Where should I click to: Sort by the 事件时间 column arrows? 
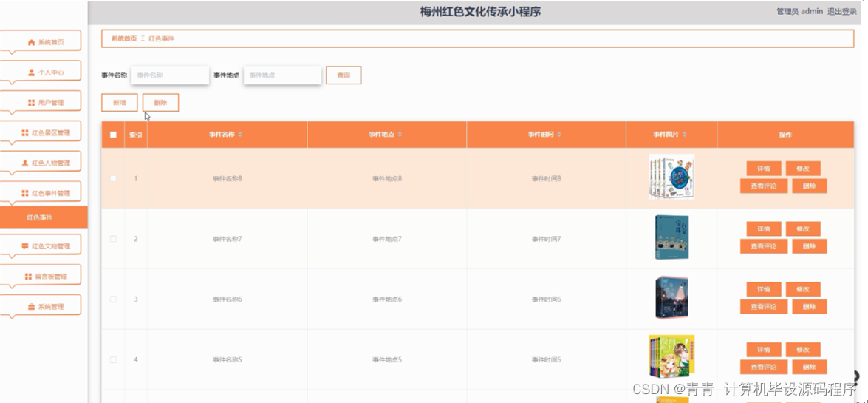pos(559,135)
